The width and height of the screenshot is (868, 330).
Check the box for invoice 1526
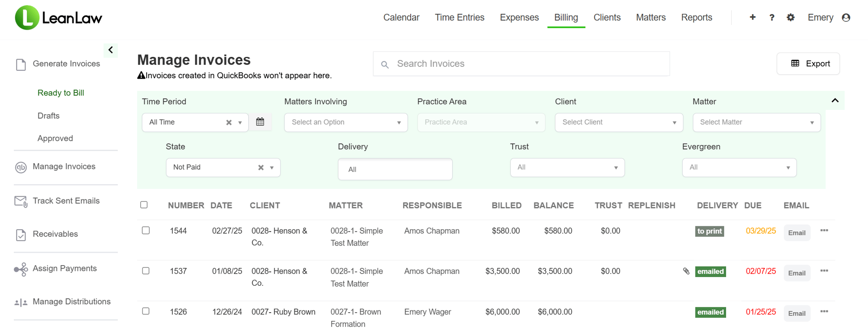click(x=146, y=311)
